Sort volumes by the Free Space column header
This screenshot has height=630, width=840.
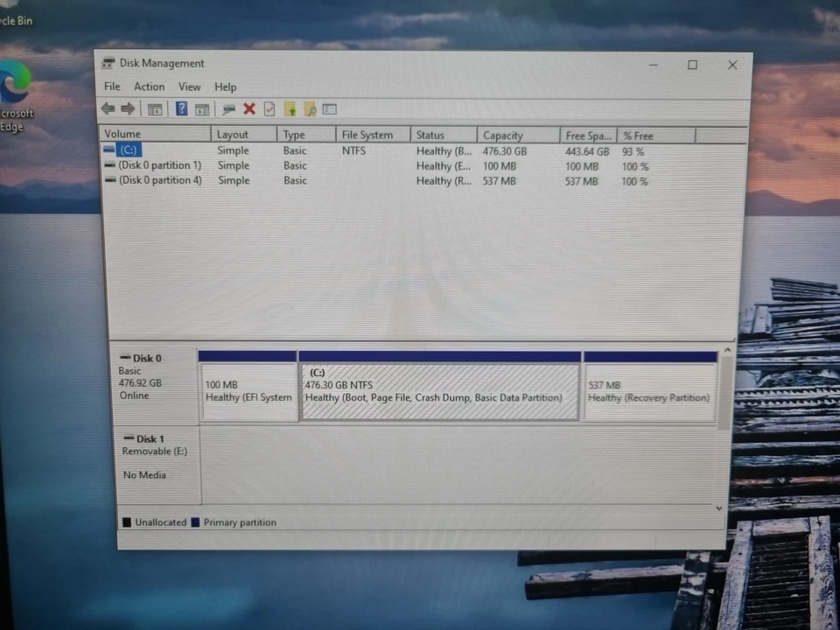(x=586, y=135)
